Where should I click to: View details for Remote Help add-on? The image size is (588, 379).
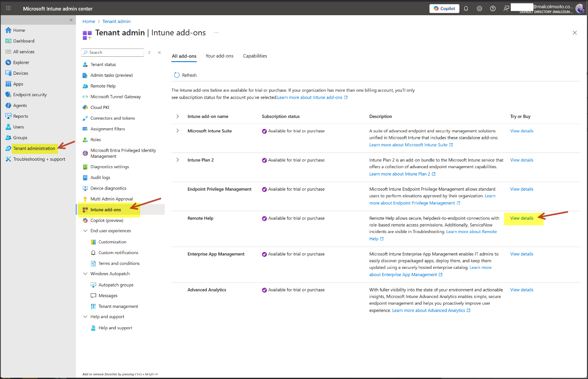(x=521, y=218)
